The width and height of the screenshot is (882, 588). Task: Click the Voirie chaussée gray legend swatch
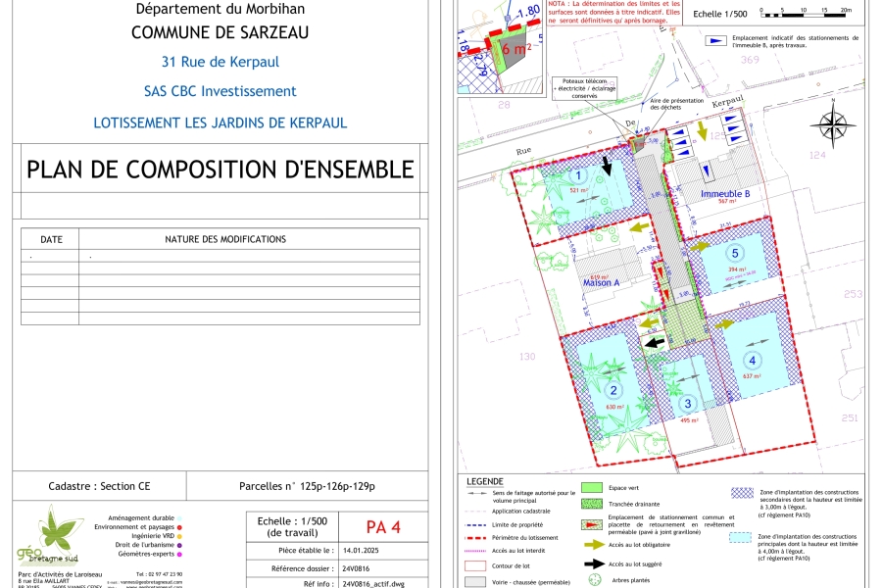coord(475,581)
